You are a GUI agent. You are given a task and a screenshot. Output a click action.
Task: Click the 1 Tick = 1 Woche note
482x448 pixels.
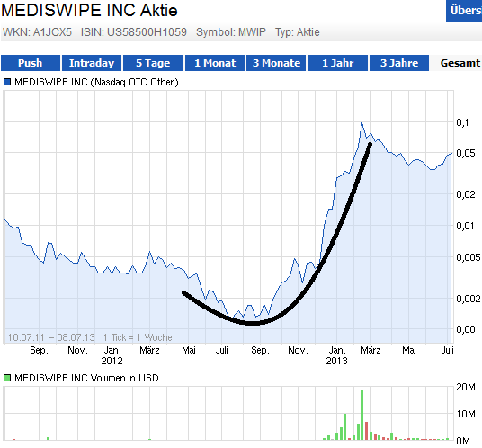click(x=138, y=337)
